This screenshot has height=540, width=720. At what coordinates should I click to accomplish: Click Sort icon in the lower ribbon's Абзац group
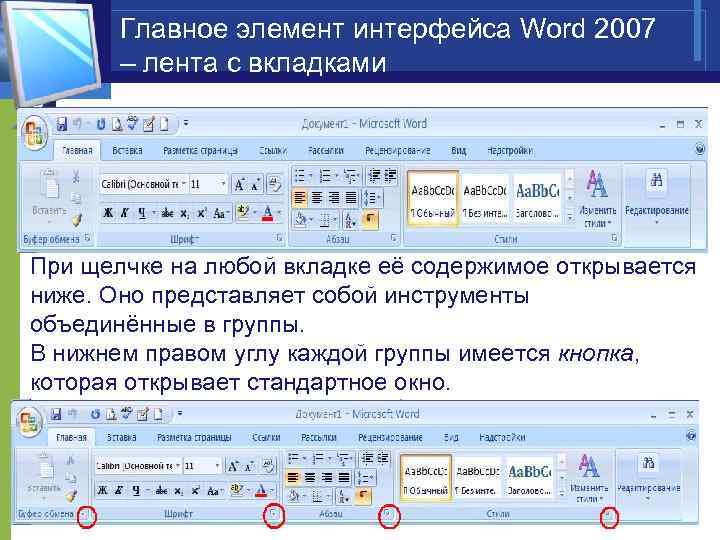(344, 496)
